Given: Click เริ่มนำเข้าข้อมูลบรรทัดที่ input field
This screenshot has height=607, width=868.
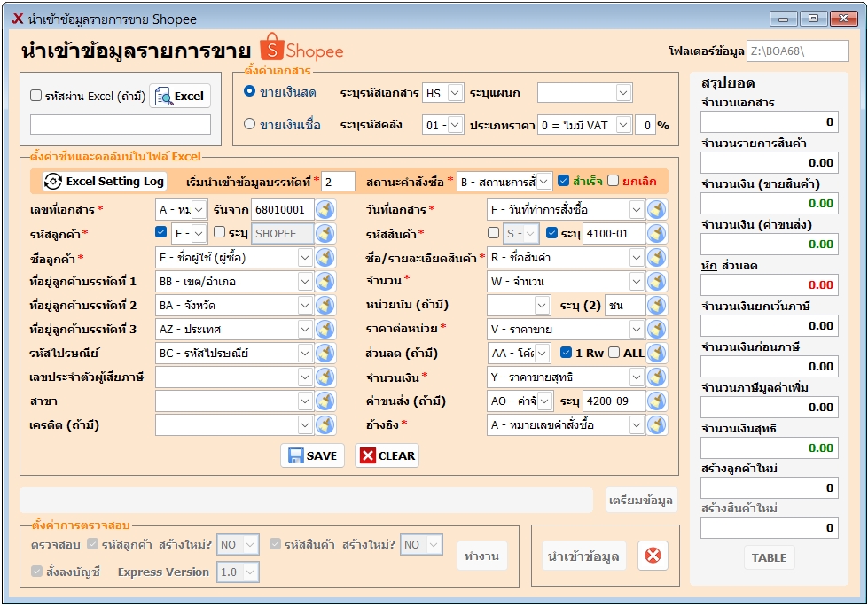Looking at the screenshot, I should pos(338,182).
